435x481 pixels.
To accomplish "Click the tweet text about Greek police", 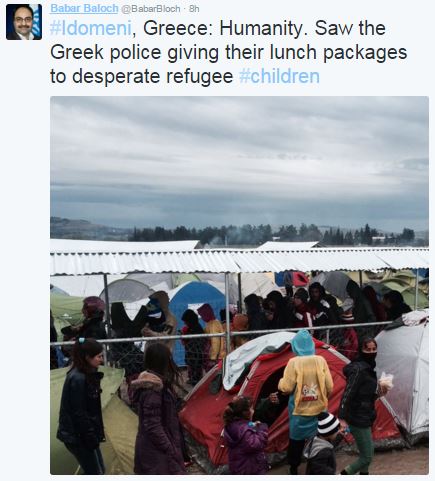I will click(229, 52).
